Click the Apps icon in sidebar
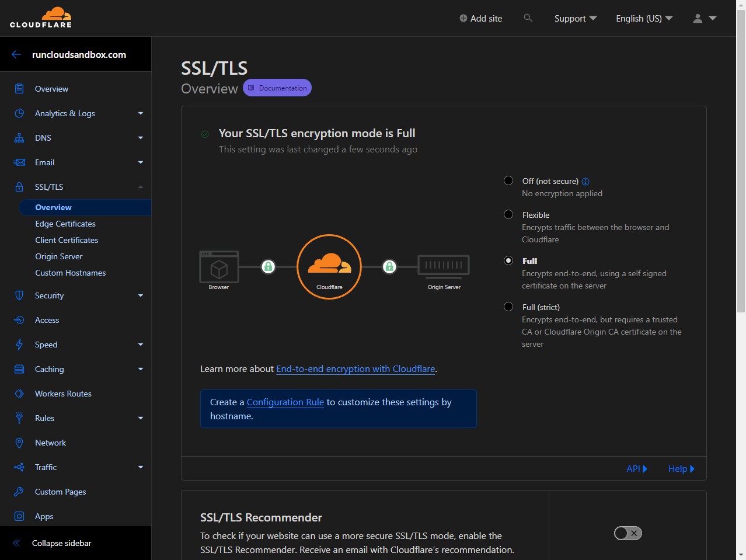 tap(19, 516)
